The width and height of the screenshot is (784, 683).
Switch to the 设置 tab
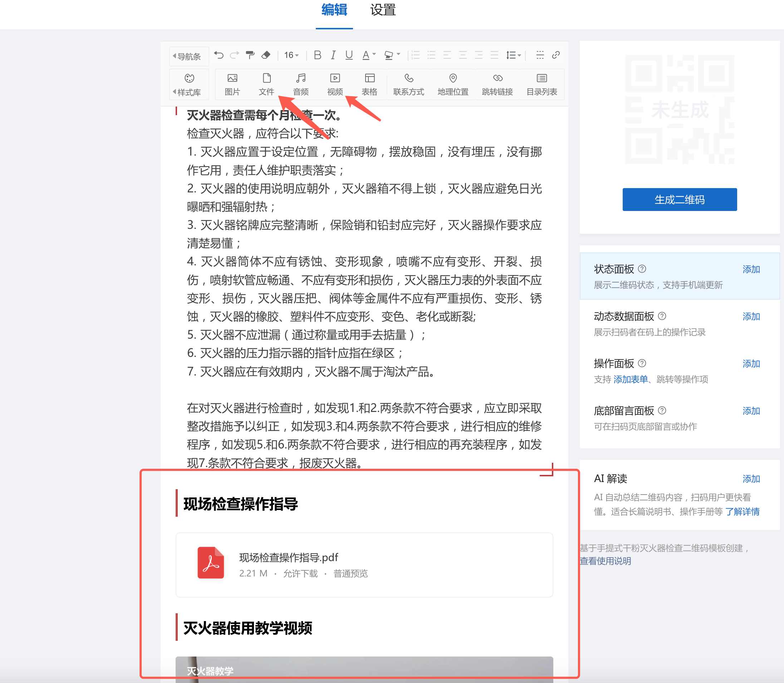(x=383, y=10)
